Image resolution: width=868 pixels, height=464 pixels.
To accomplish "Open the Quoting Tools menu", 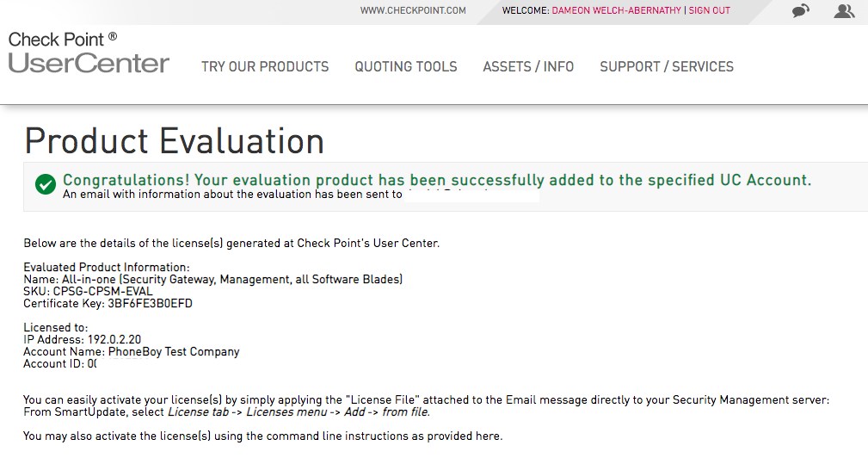I will tap(406, 66).
